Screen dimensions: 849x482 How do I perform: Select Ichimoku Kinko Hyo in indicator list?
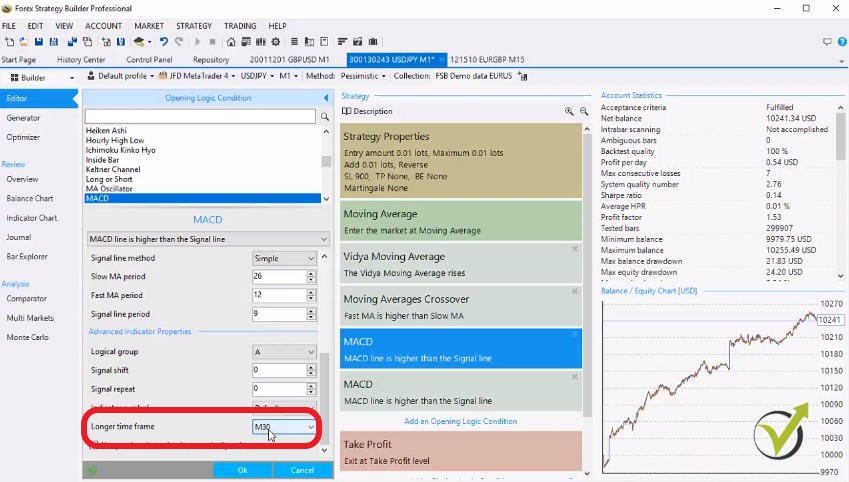click(121, 150)
